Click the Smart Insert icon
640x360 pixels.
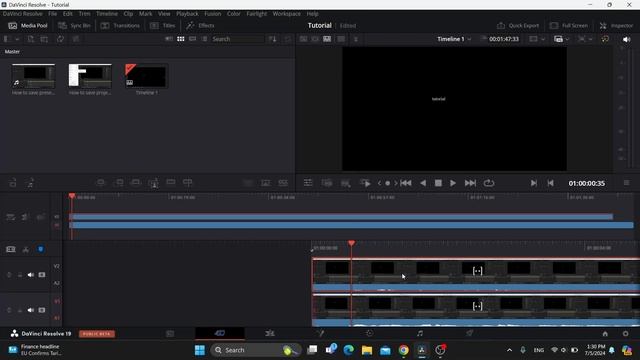coord(101,182)
